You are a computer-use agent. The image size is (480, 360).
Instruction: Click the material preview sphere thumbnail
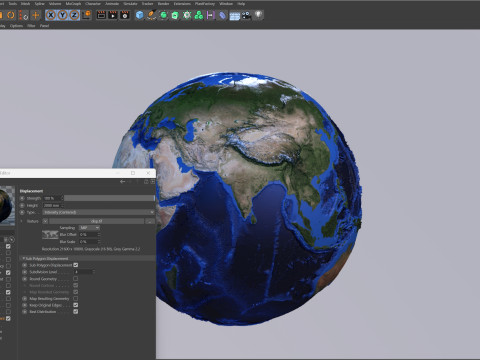click(7, 206)
